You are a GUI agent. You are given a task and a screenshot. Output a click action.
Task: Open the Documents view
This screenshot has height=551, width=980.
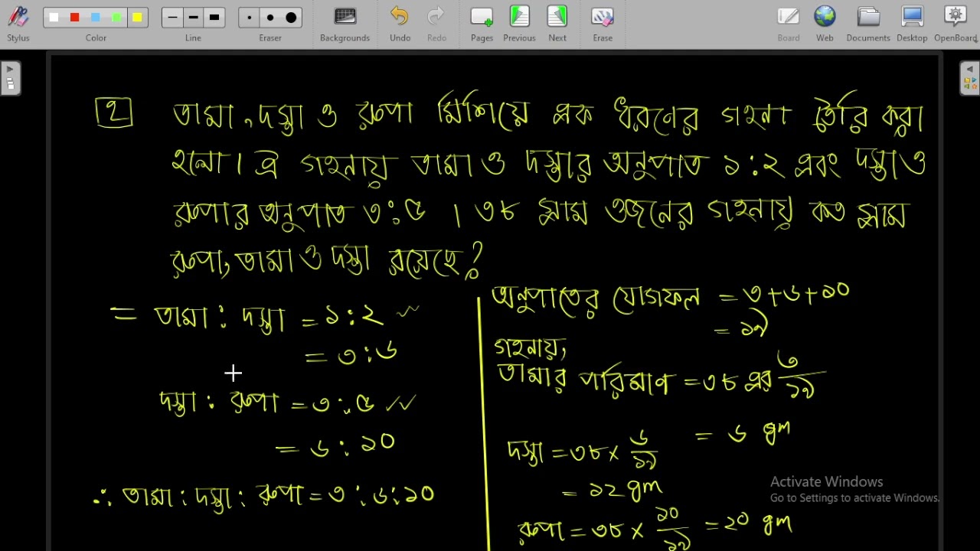(868, 24)
